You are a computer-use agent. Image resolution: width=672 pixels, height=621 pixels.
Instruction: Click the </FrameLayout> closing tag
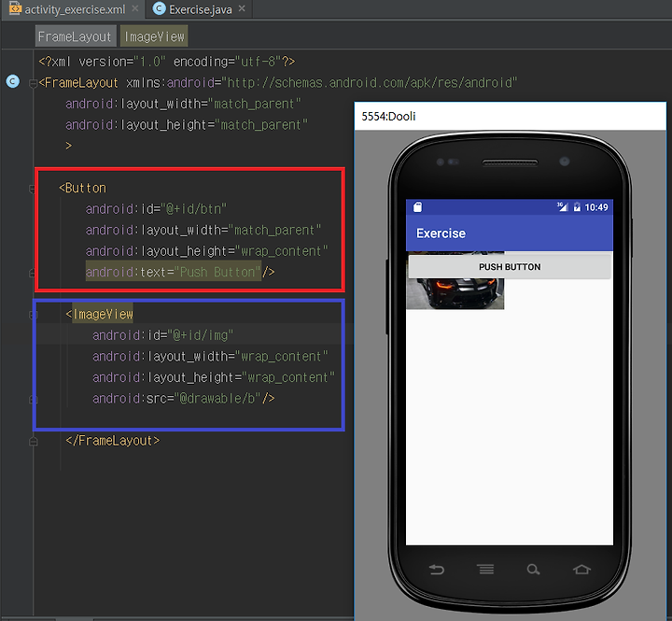113,441
